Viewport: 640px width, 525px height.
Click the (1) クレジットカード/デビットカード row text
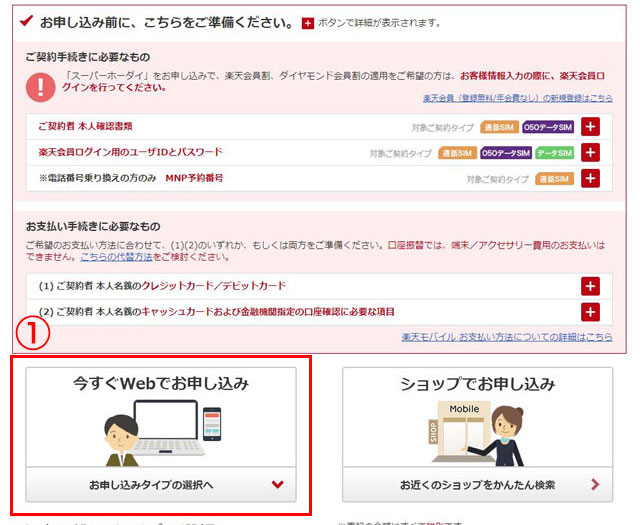coord(162,286)
